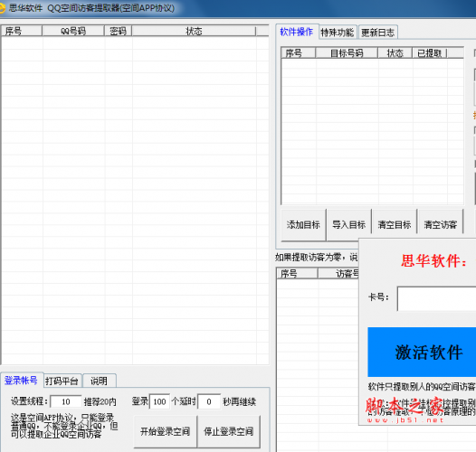Image resolution: width=476 pixels, height=452 pixels.
Task: Click the QQ号码 column header
Action: coord(73,31)
